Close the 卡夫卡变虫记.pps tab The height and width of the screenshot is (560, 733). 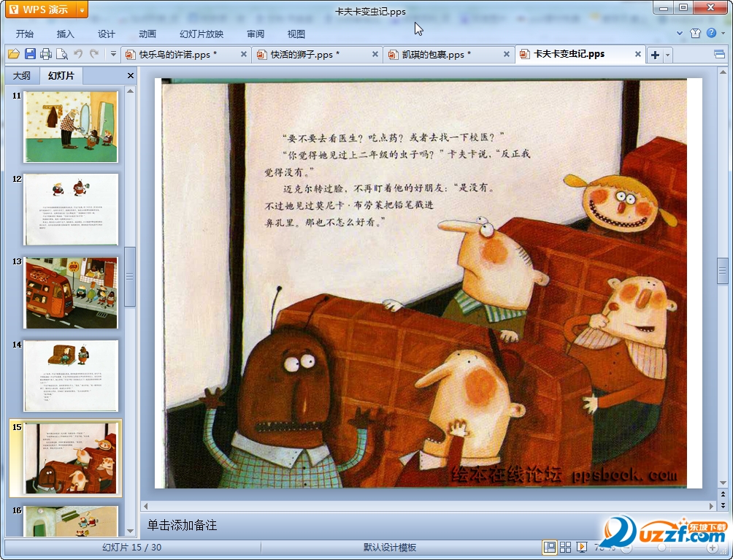tap(637, 54)
